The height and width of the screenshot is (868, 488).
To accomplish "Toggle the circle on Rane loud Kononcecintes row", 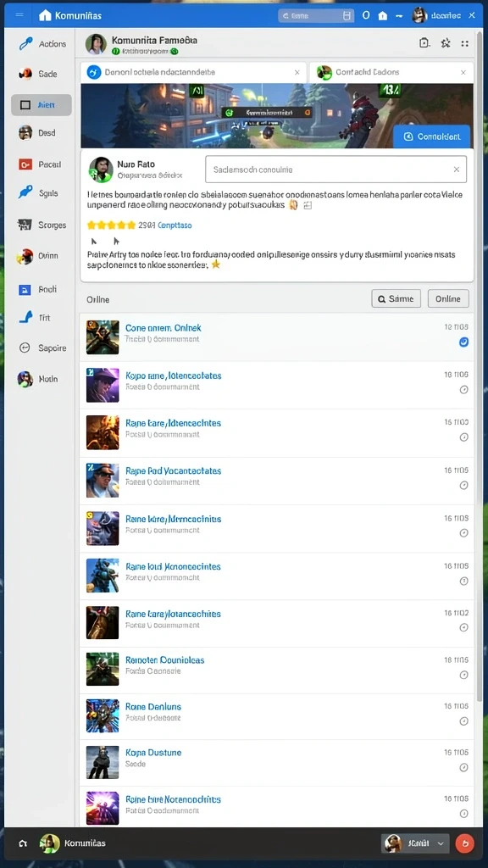I will (463, 581).
